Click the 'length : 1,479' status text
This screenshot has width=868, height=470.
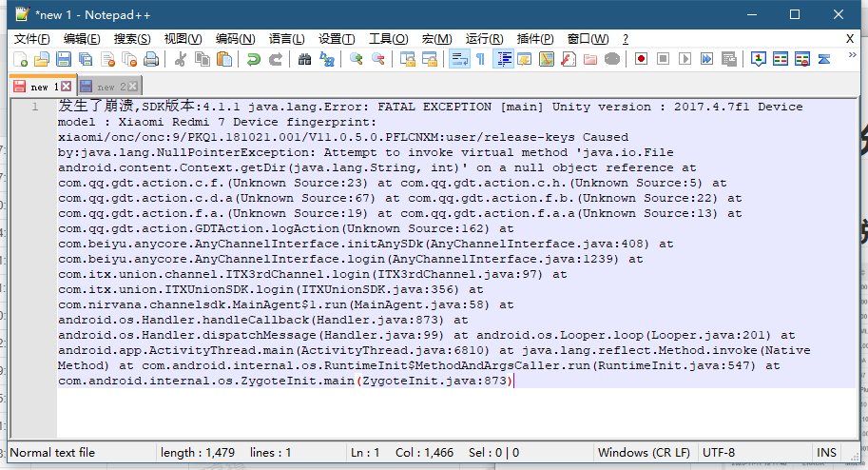click(x=198, y=453)
